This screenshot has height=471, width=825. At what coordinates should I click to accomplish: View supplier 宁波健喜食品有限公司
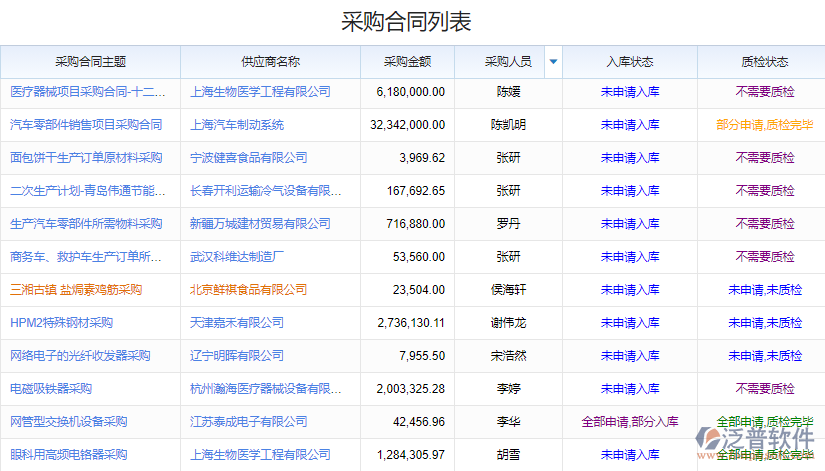tap(248, 158)
